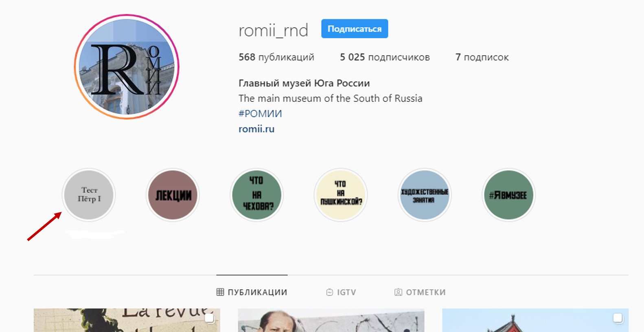This screenshot has width=644, height=332.
Task: Open the red pagoda roof post thumbnail
Action: click(535, 320)
